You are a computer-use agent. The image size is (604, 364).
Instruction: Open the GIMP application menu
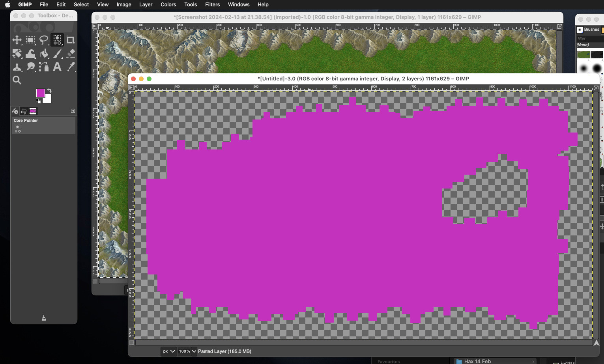click(25, 5)
